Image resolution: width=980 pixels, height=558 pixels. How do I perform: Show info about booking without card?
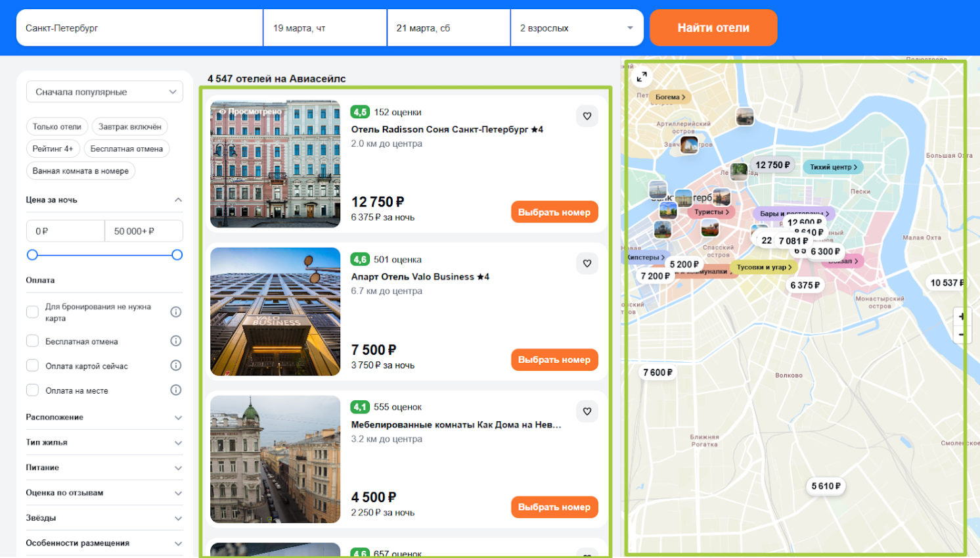pos(175,312)
